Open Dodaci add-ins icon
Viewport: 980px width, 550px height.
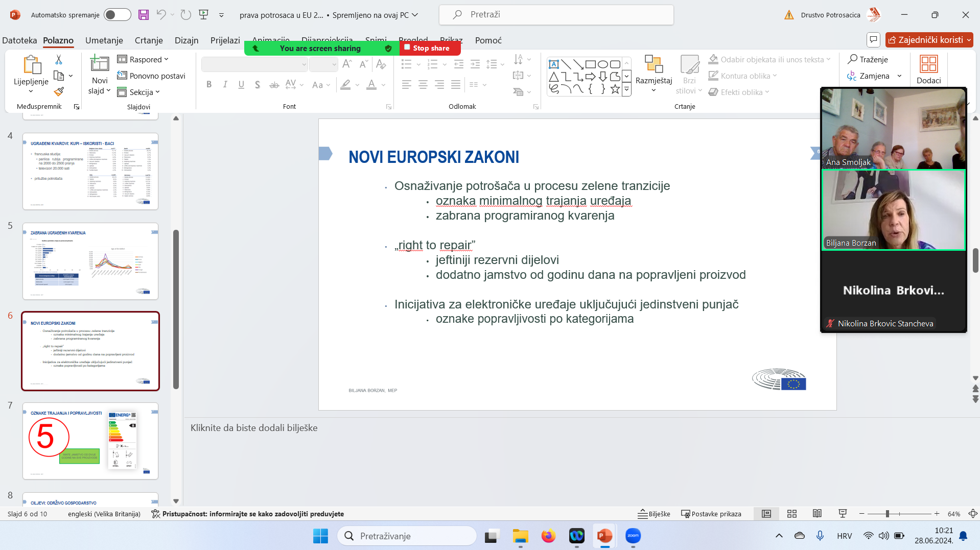click(x=928, y=70)
